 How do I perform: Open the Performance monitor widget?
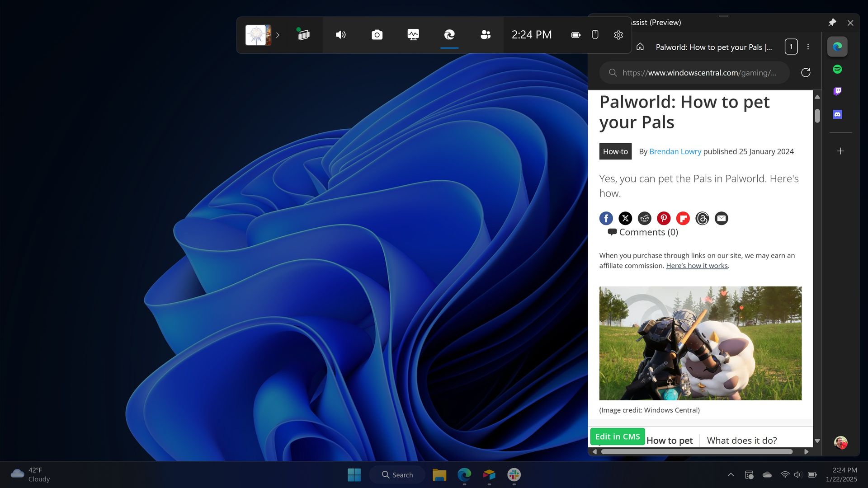tap(413, 35)
